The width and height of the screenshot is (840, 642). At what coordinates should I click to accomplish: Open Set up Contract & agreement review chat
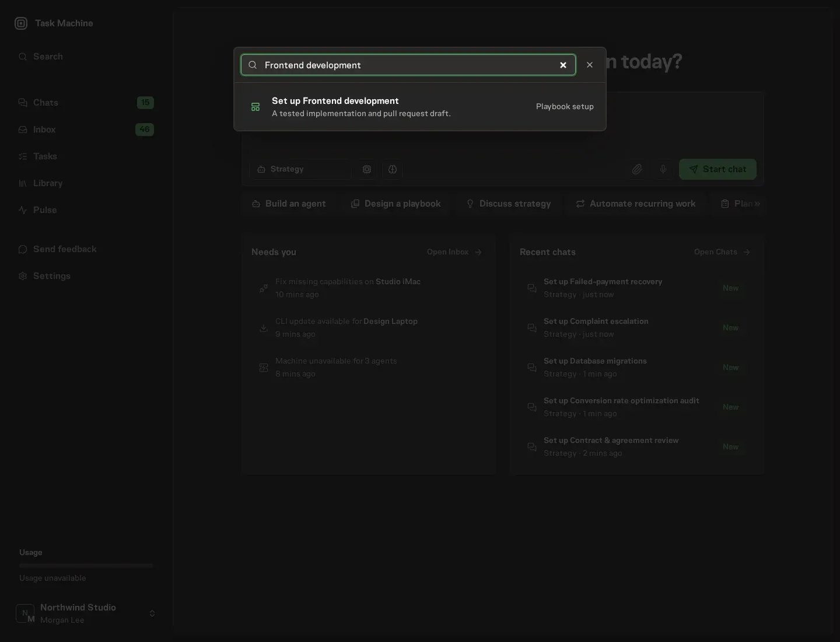637,446
